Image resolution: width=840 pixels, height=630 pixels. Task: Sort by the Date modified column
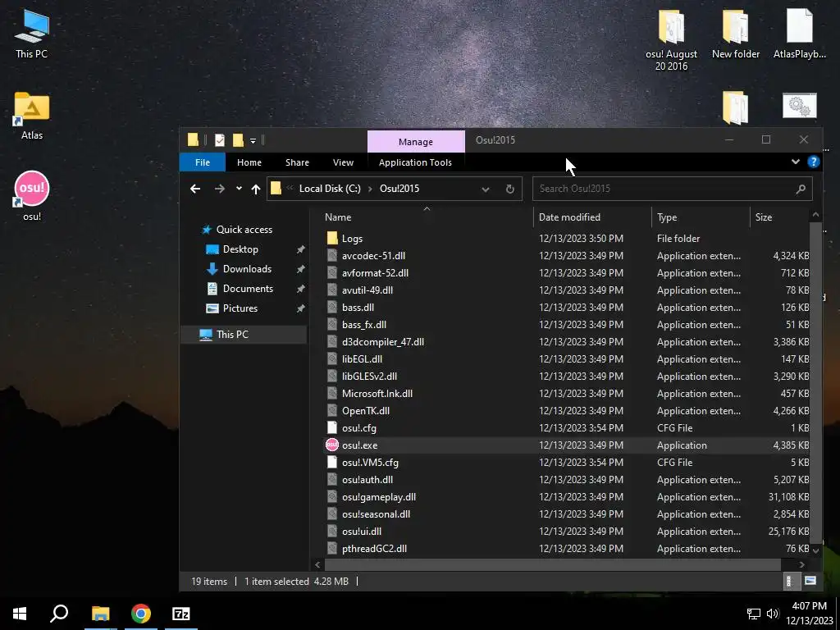click(x=569, y=217)
